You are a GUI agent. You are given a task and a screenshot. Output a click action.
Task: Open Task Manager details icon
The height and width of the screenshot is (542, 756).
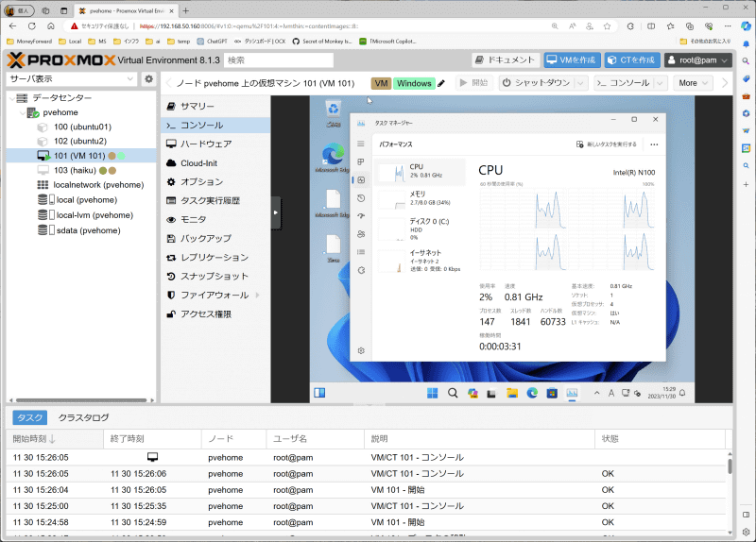click(361, 252)
